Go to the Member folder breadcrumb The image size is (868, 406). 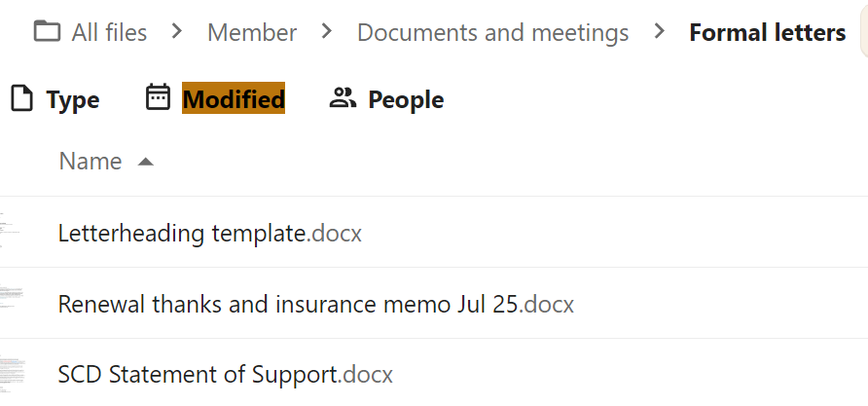(252, 32)
